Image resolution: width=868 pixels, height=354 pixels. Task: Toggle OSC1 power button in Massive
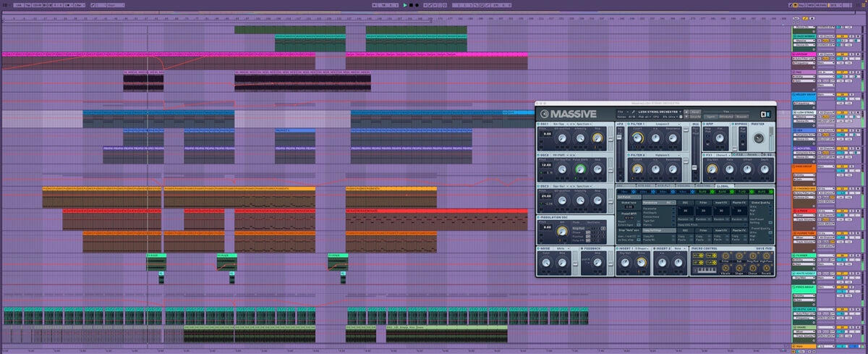(538, 124)
